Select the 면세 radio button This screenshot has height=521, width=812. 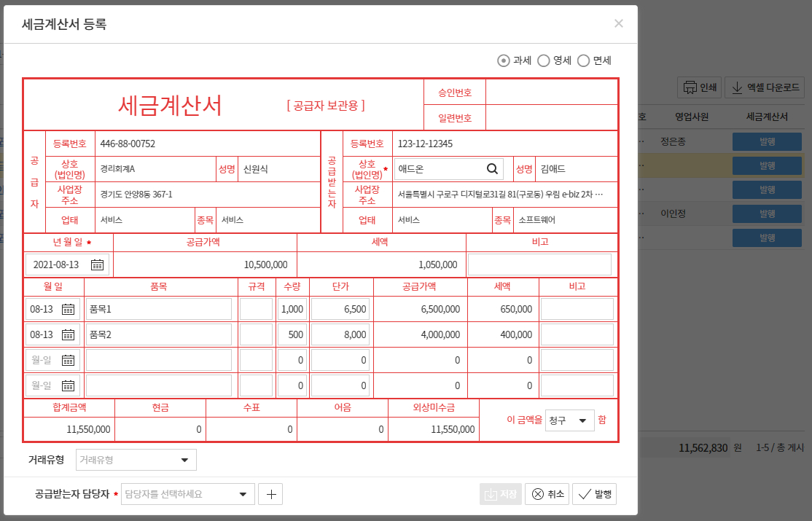coord(583,60)
